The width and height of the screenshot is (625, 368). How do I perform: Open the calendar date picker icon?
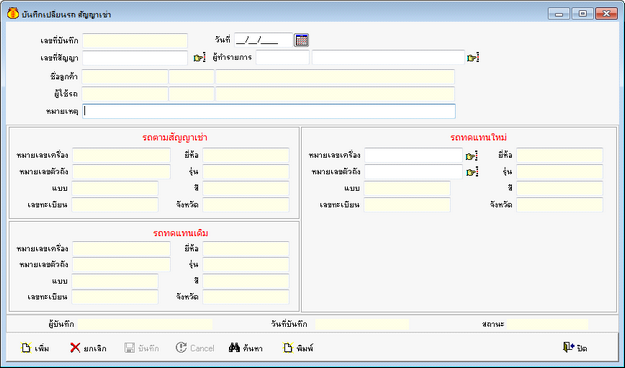coord(301,40)
